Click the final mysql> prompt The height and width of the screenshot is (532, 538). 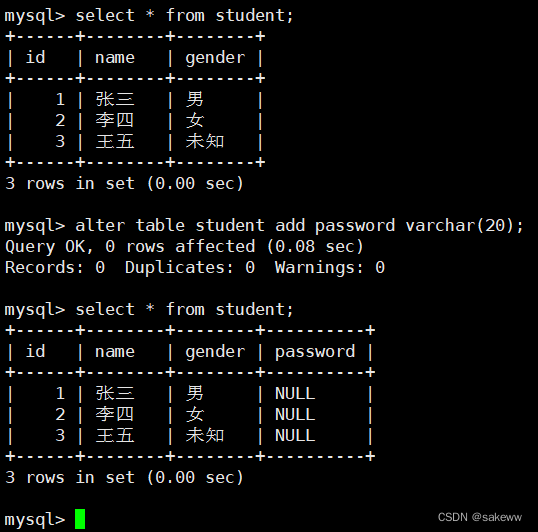[35, 520]
